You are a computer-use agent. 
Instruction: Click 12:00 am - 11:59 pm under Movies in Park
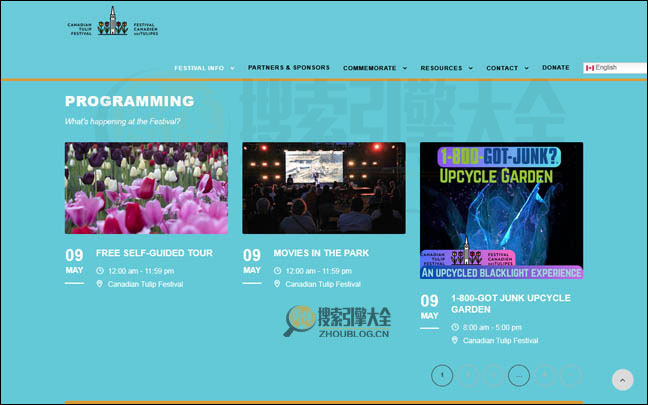(x=319, y=271)
